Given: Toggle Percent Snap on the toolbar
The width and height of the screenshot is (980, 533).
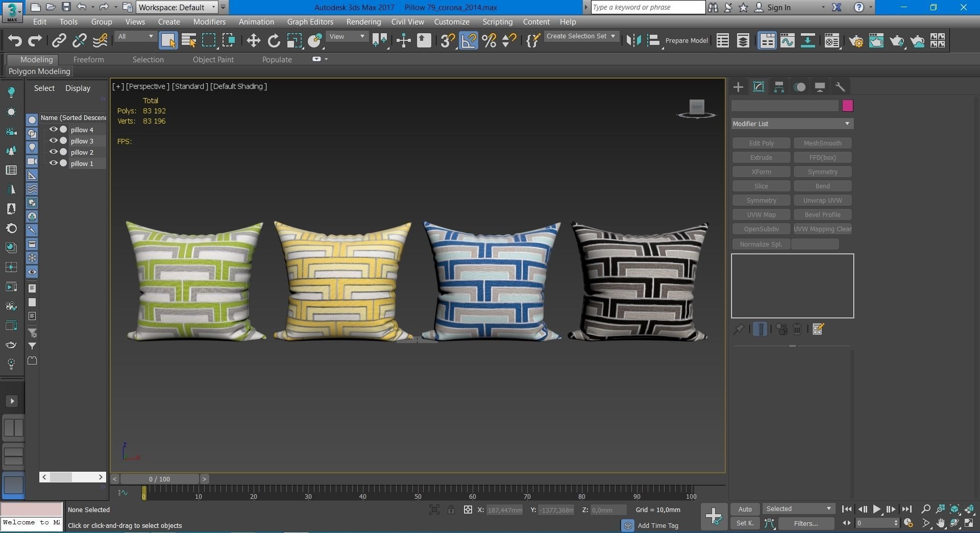Looking at the screenshot, I should coord(489,41).
